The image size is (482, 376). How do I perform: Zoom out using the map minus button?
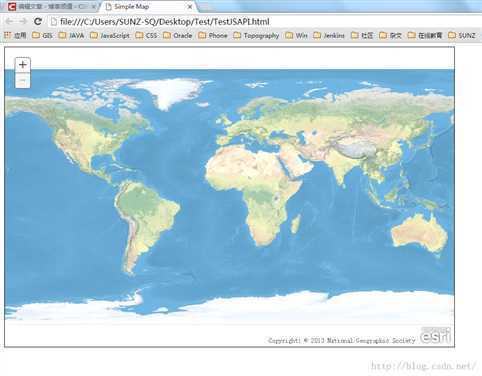tap(23, 80)
